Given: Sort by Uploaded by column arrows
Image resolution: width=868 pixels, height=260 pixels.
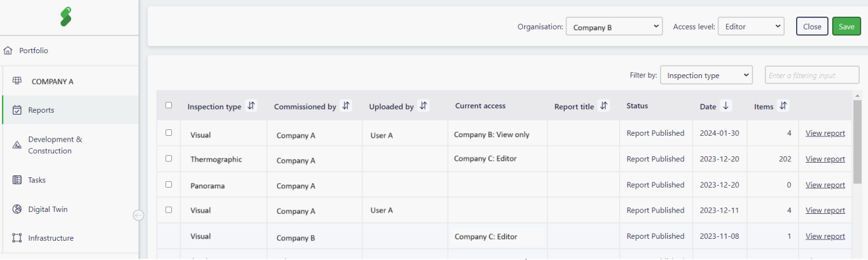Looking at the screenshot, I should [x=423, y=106].
